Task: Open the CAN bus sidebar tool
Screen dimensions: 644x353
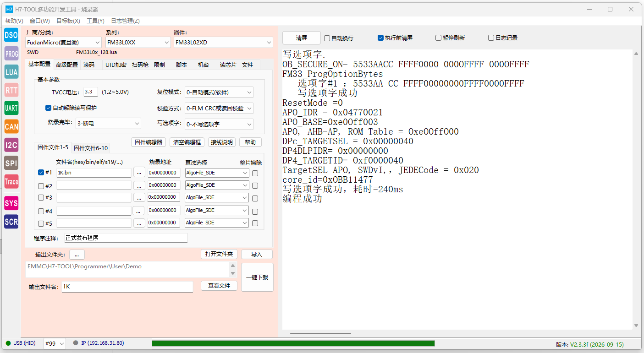Action: click(11, 126)
